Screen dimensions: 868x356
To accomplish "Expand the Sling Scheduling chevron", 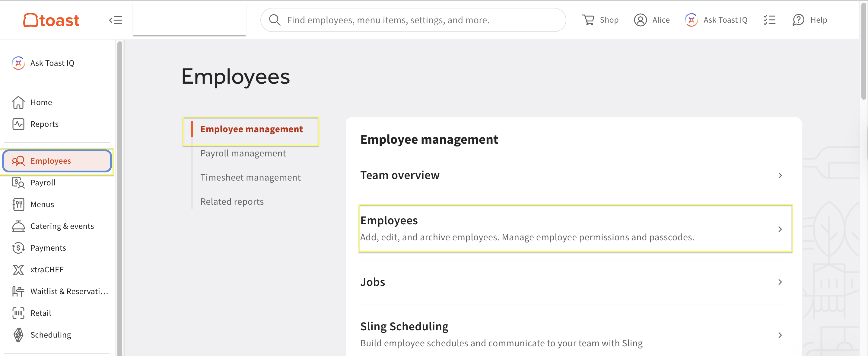I will tap(780, 335).
